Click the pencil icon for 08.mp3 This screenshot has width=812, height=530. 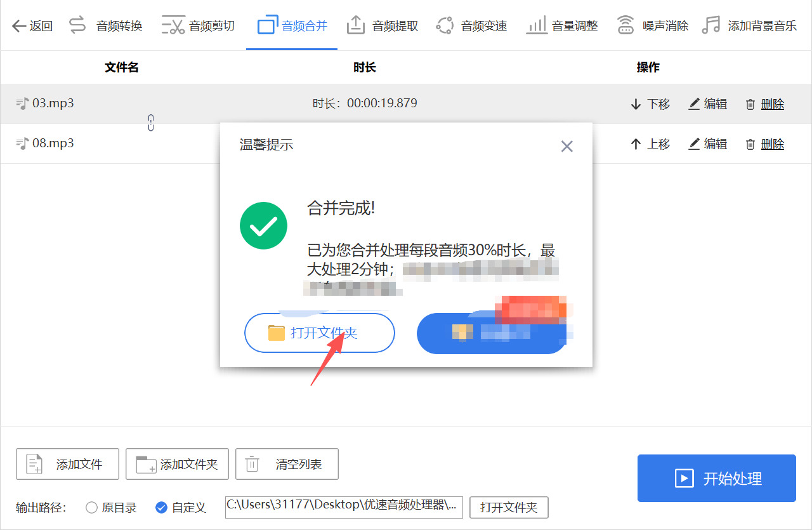(694, 144)
